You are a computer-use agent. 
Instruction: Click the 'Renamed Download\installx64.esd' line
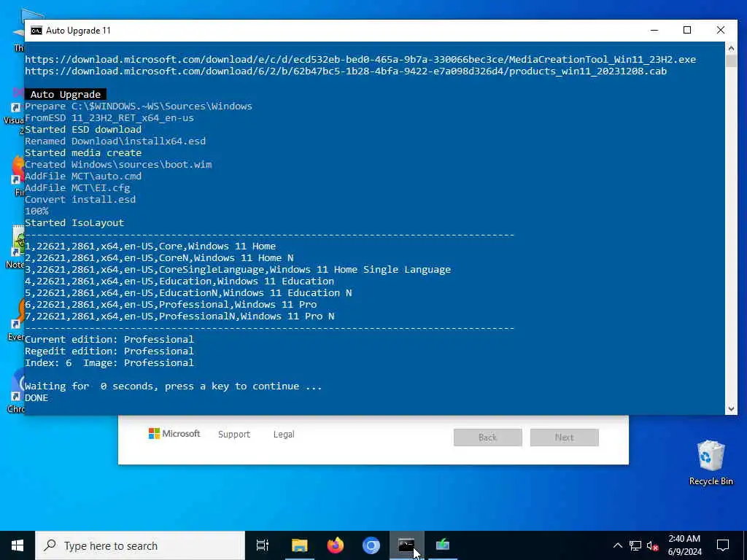click(115, 141)
